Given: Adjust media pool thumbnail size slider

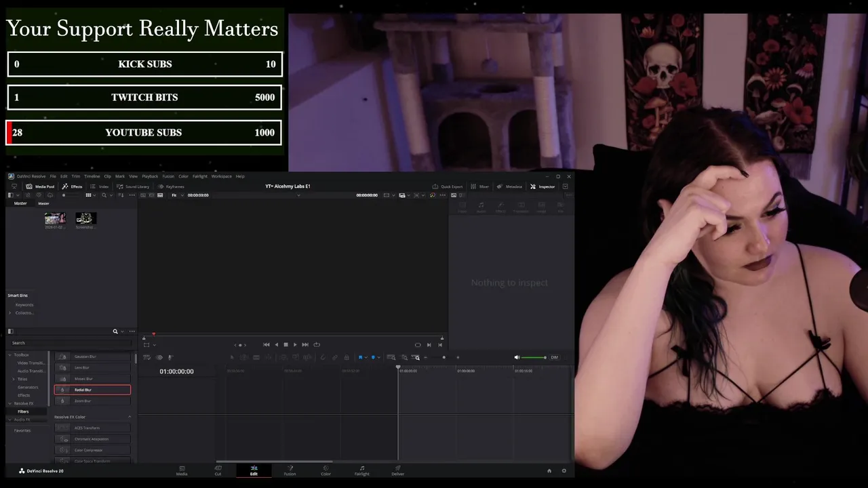Looking at the screenshot, I should [x=71, y=195].
